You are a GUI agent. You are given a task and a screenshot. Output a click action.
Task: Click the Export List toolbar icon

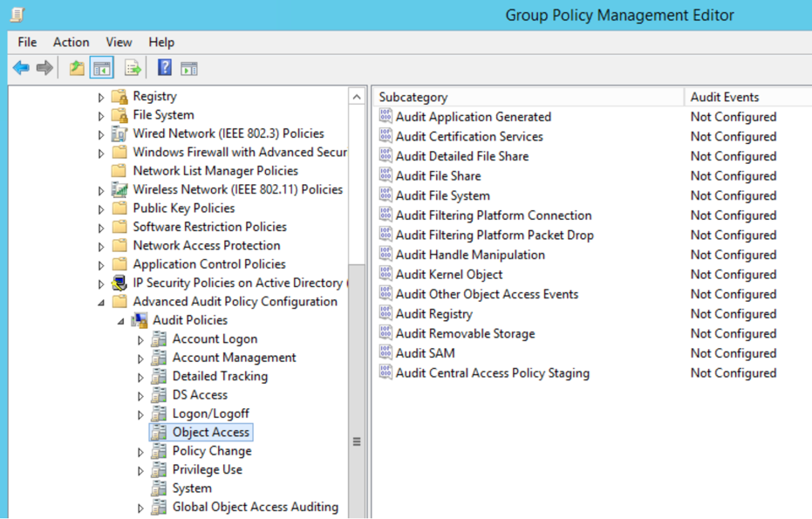click(x=133, y=68)
